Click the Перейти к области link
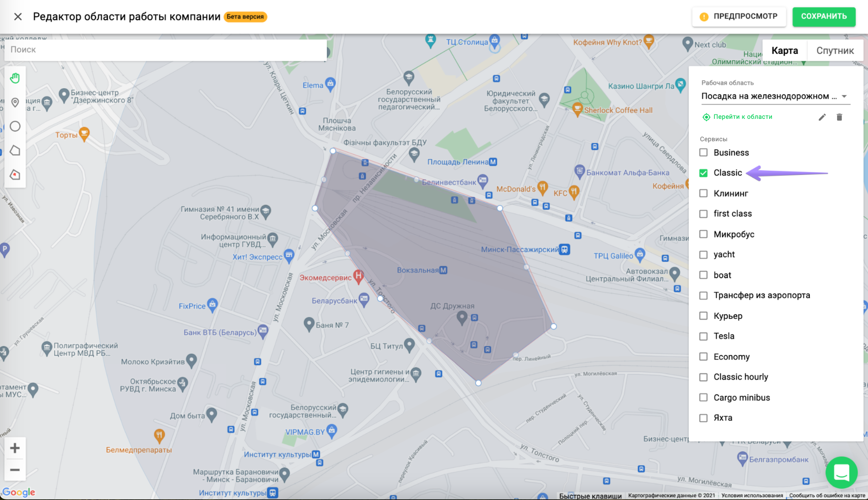 pos(742,117)
